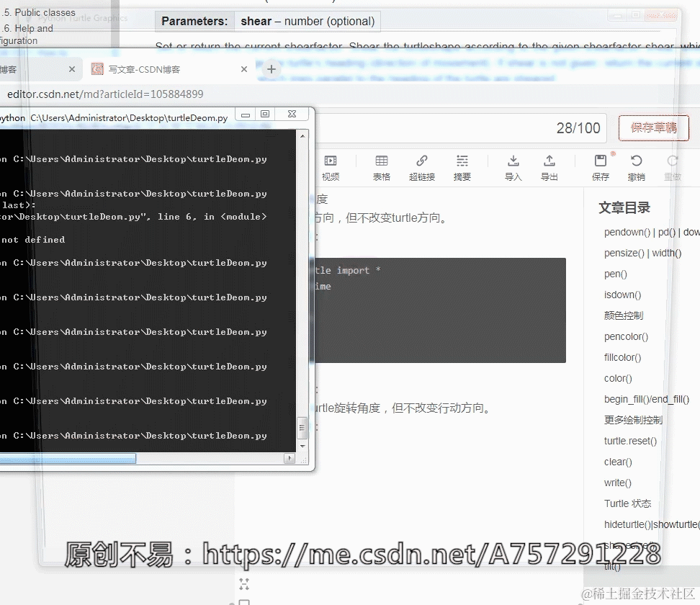
Task: Click the fullscreen expand icon below editor
Action: tap(243, 583)
